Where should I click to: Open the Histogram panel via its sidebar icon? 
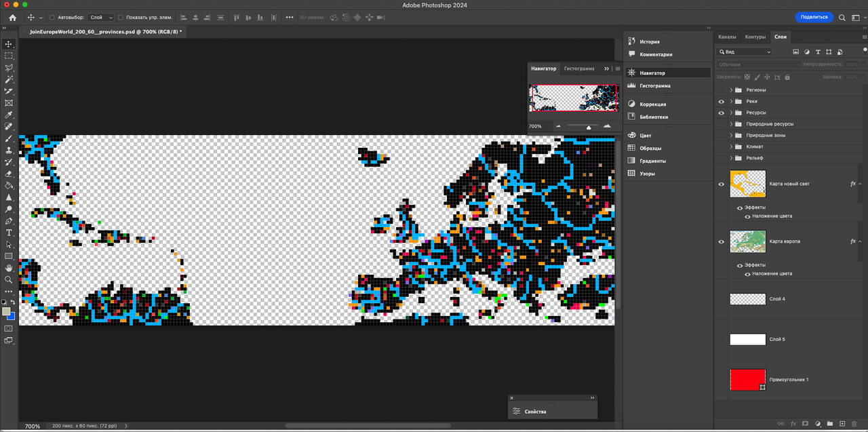631,85
